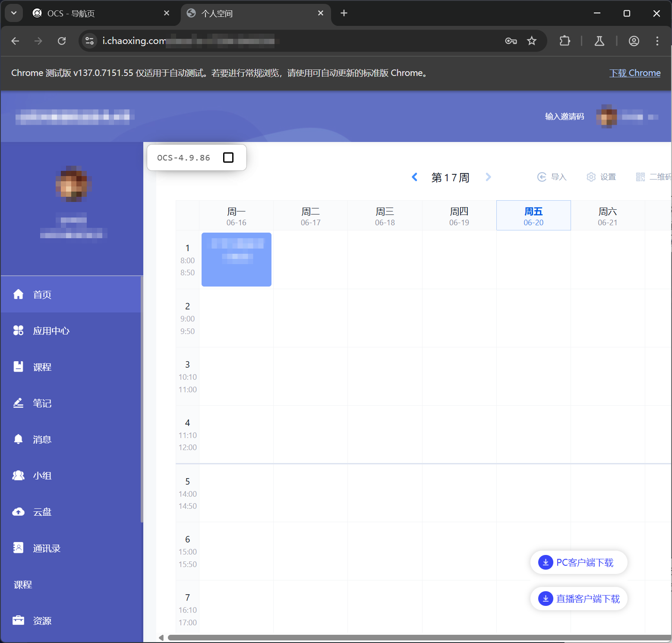This screenshot has width=672, height=643.
Task: Click the 输入邀请码 link
Action: [x=565, y=117]
